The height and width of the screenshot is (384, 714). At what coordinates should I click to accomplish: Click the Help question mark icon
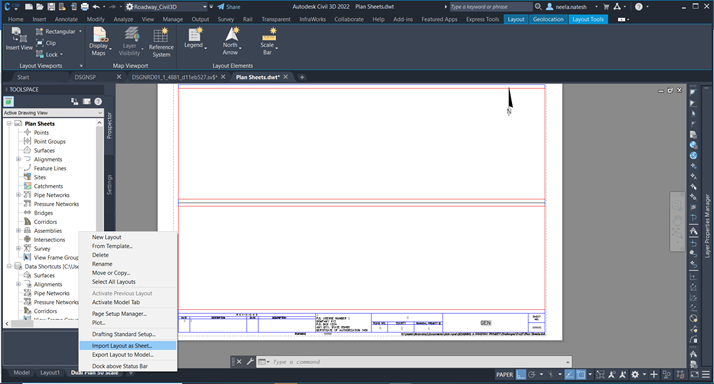tap(639, 7)
